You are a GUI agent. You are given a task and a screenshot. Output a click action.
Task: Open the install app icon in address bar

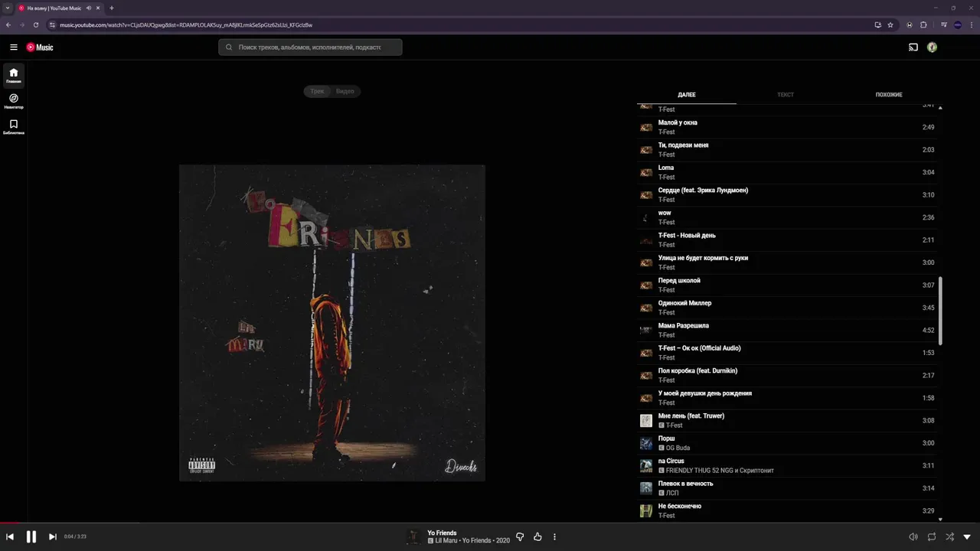(x=877, y=24)
